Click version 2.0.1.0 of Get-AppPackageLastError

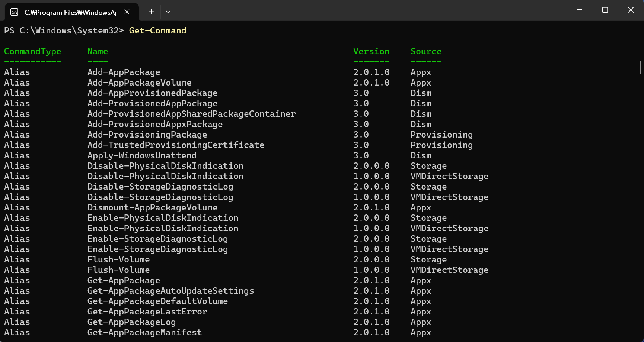coord(372,312)
